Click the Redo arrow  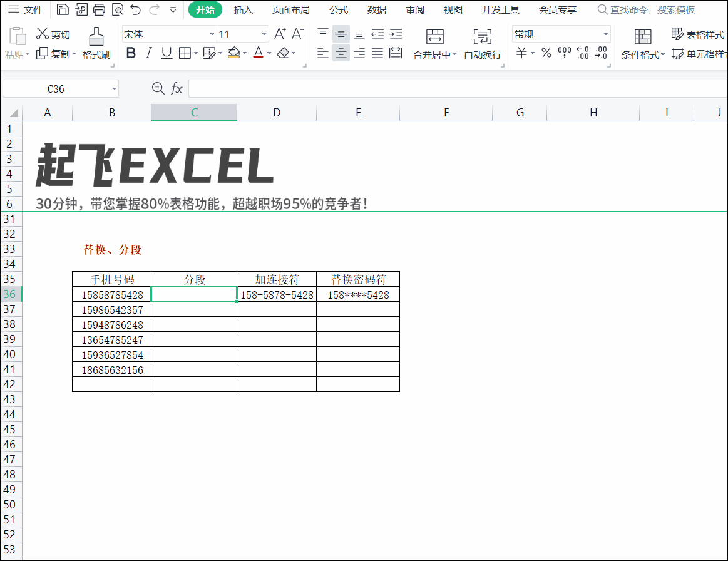click(x=154, y=9)
